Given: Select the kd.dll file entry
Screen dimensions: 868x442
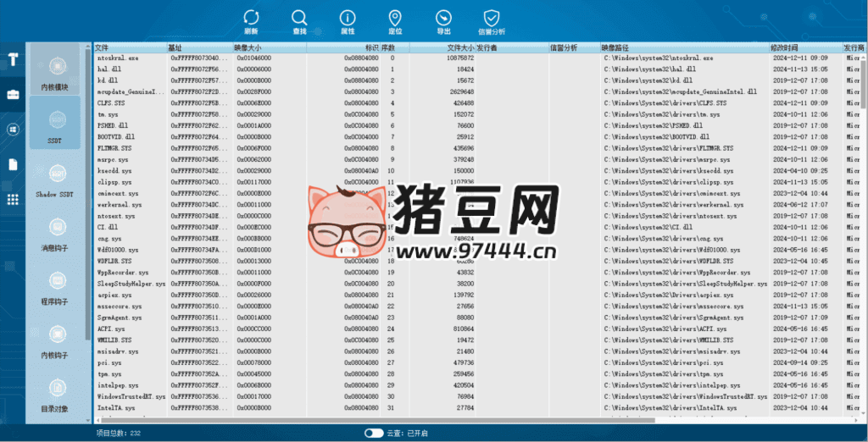Looking at the screenshot, I should [108, 80].
